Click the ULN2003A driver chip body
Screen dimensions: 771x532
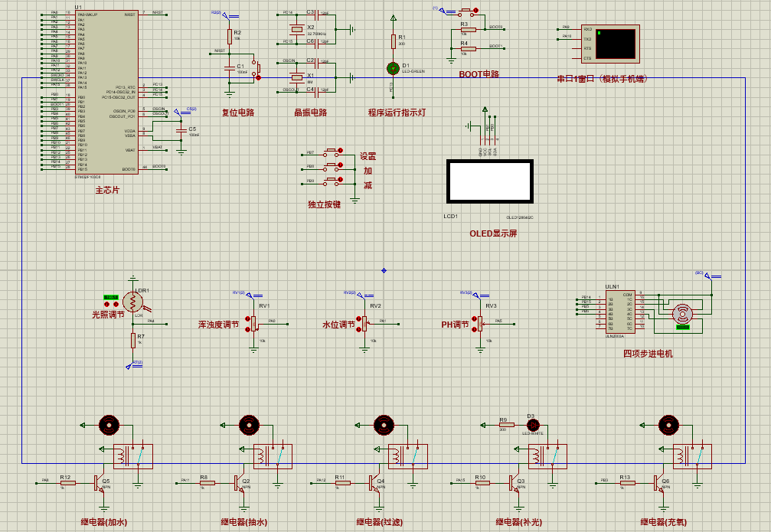(x=620, y=312)
